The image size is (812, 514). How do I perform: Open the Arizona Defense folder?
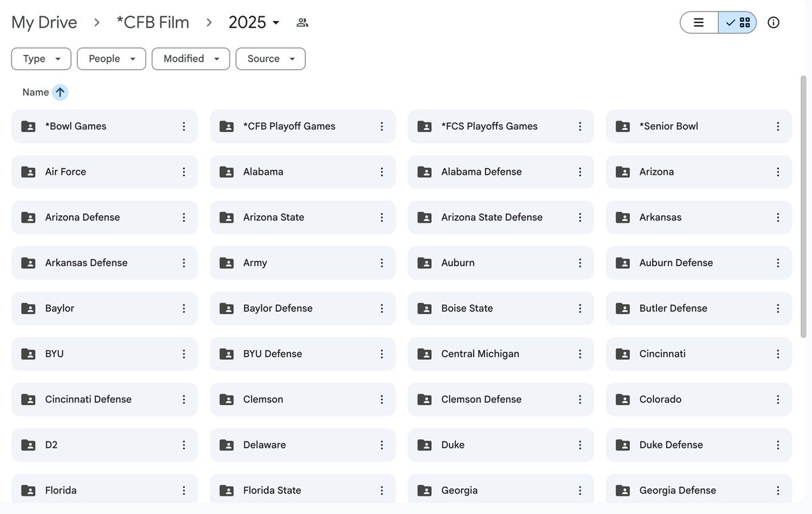[104, 217]
